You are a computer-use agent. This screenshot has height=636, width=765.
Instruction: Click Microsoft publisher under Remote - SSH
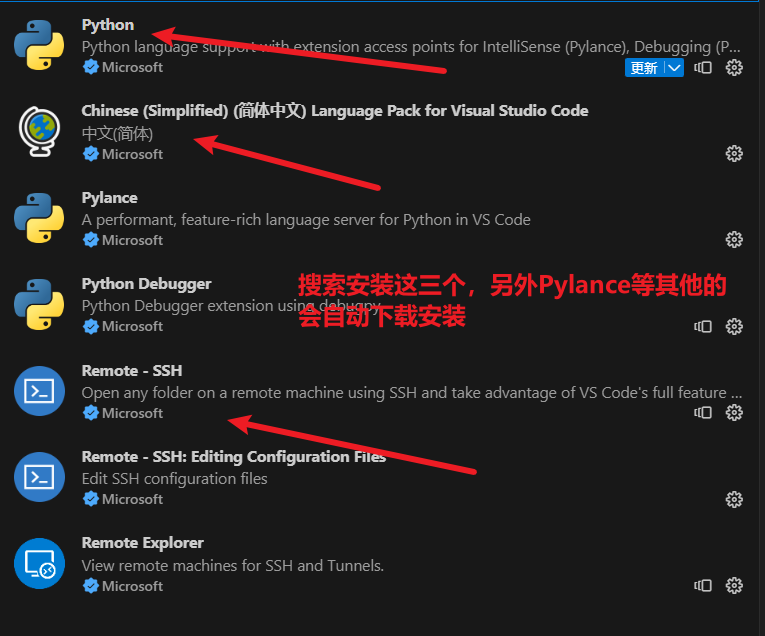click(x=132, y=413)
